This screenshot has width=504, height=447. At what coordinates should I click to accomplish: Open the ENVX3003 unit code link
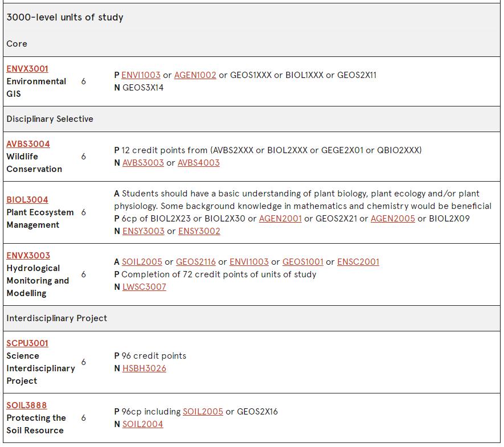click(x=28, y=256)
